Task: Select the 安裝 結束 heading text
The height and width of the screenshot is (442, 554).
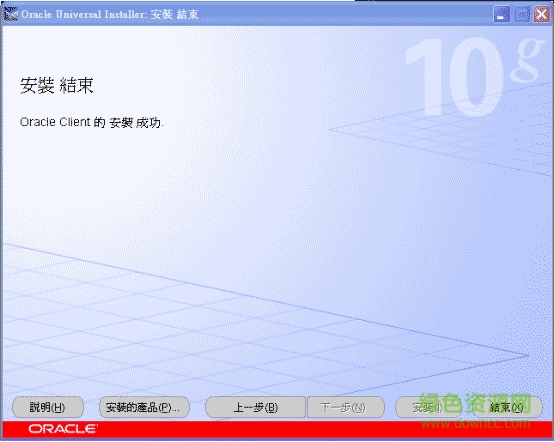Action: click(x=57, y=86)
